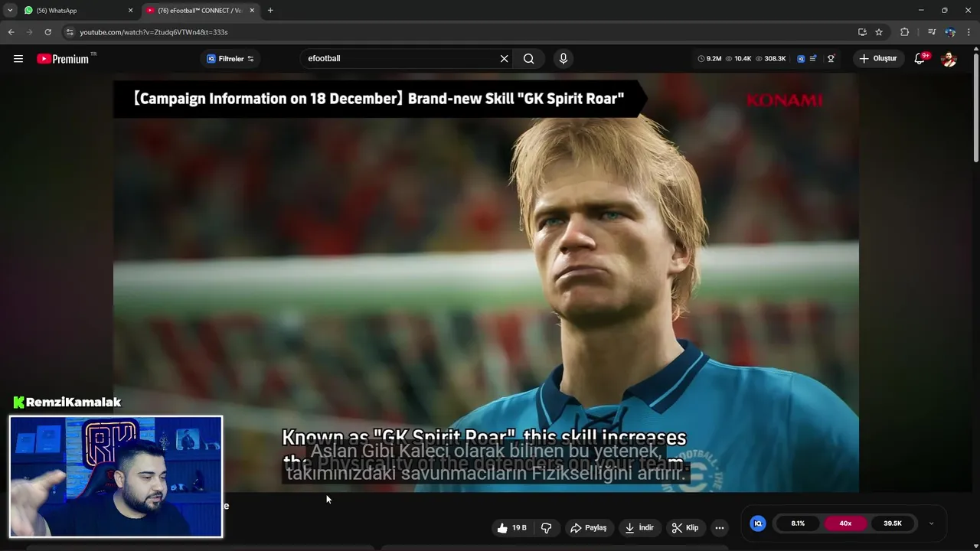The image size is (980, 551).
Task: Open the media controls icon in toolbar
Action: 931,32
